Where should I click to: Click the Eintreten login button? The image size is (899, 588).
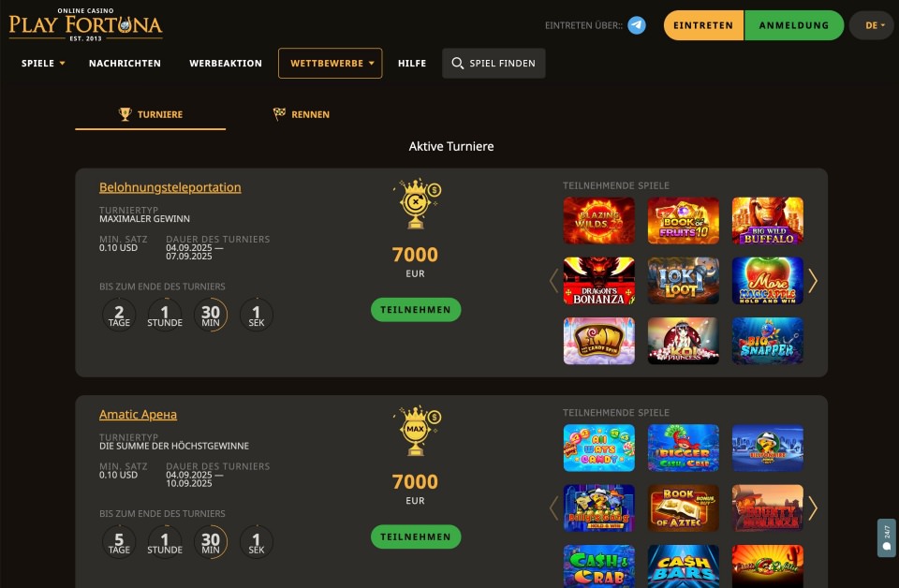coord(703,25)
